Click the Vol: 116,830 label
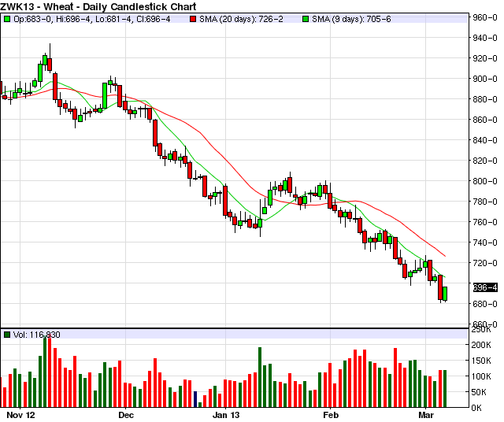 click(37, 335)
